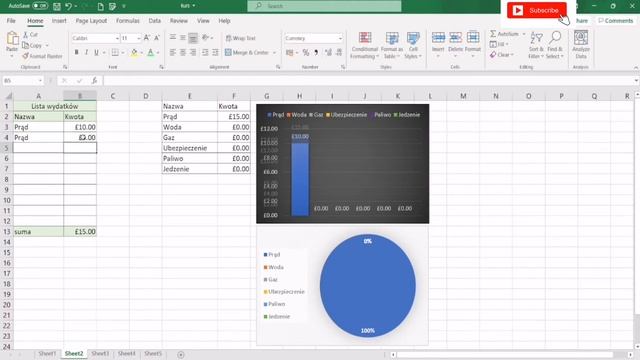640x360 pixels.
Task: Click Decrease Decimal icon
Action: pos(339,52)
